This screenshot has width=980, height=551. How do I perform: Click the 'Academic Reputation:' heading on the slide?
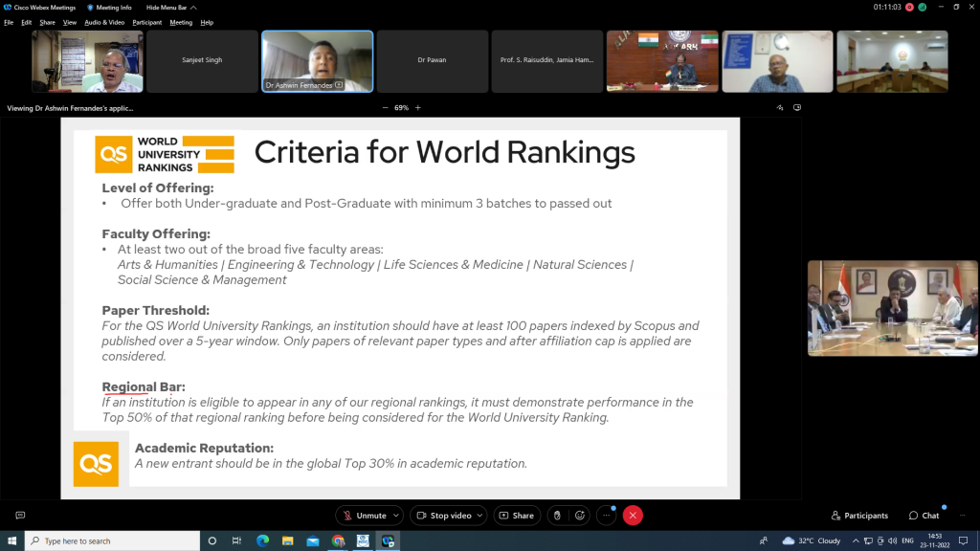(205, 448)
